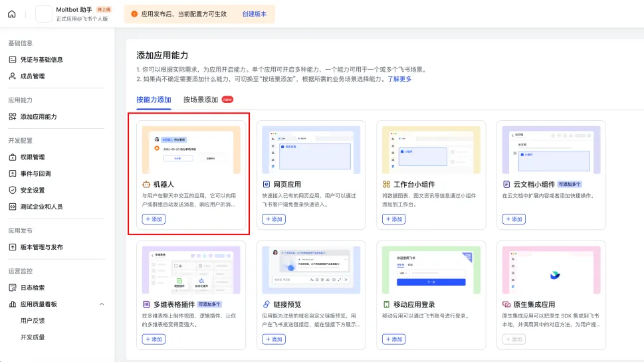Click the Bitable plugin icon beside 多维表格插件
This screenshot has height=362, width=644.
[x=146, y=304]
